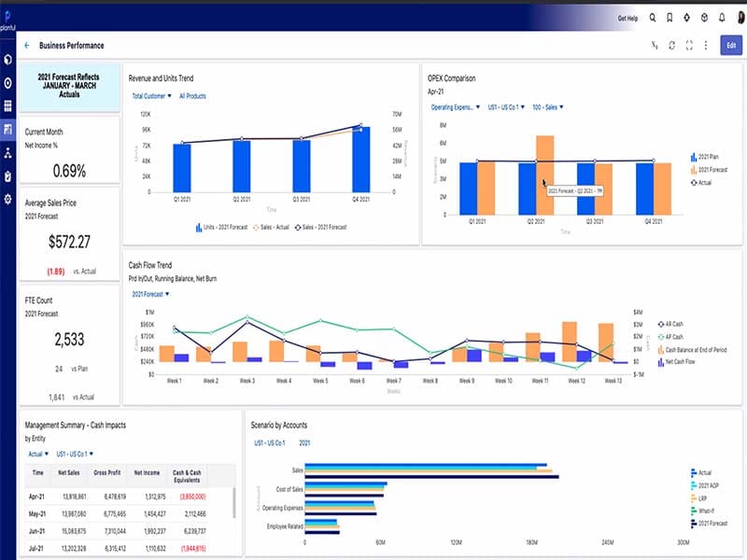The image size is (747, 560).
Task: Click the Get Help link
Action: (627, 18)
